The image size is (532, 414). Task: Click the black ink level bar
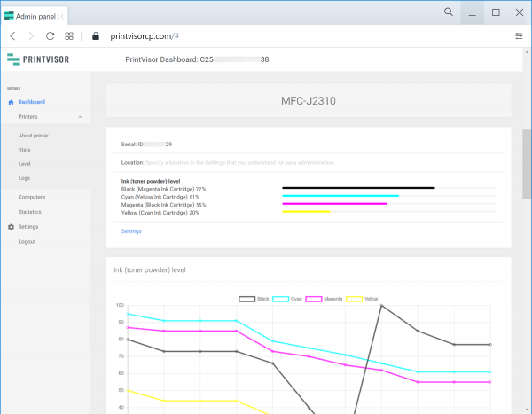pos(358,188)
